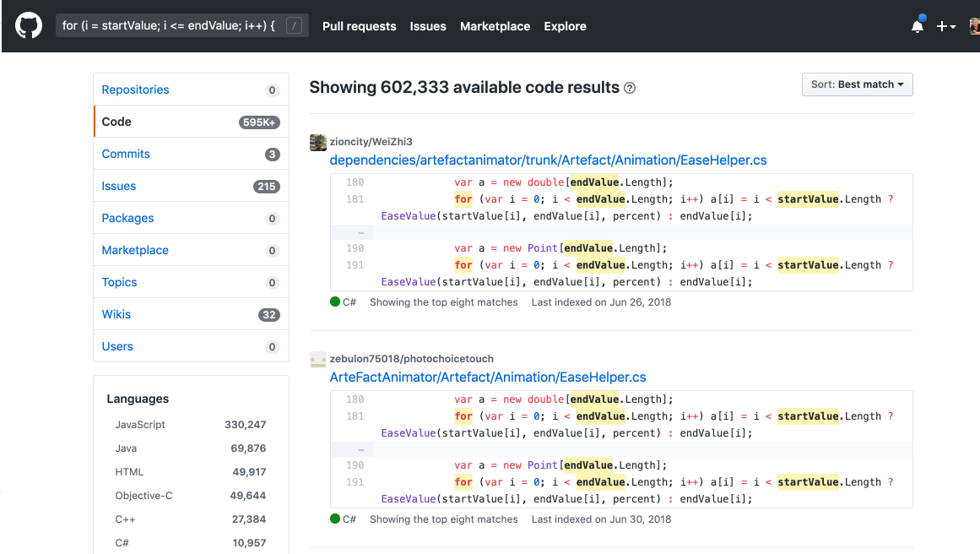Click the zioncity user avatar
Screen dimensions: 980x554
318,142
